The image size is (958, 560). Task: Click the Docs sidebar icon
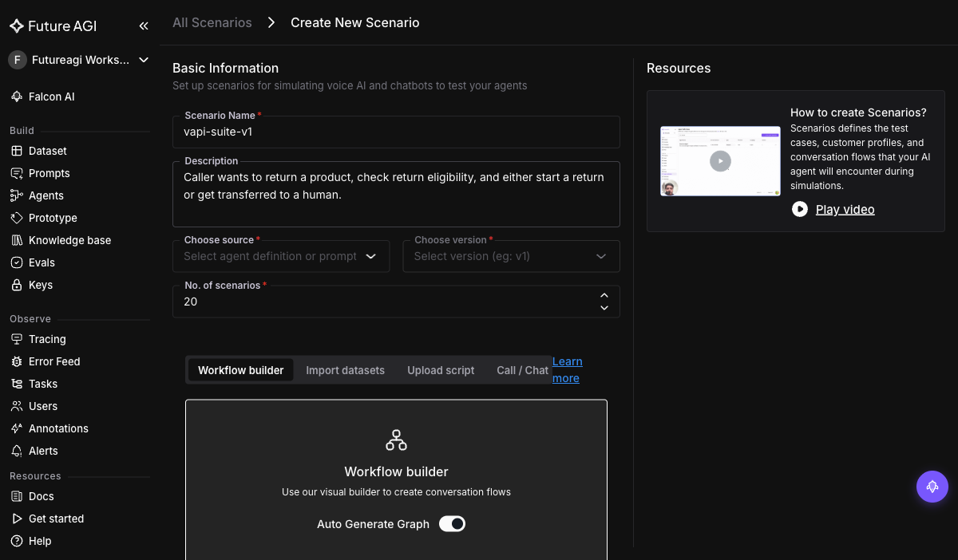[x=16, y=496]
